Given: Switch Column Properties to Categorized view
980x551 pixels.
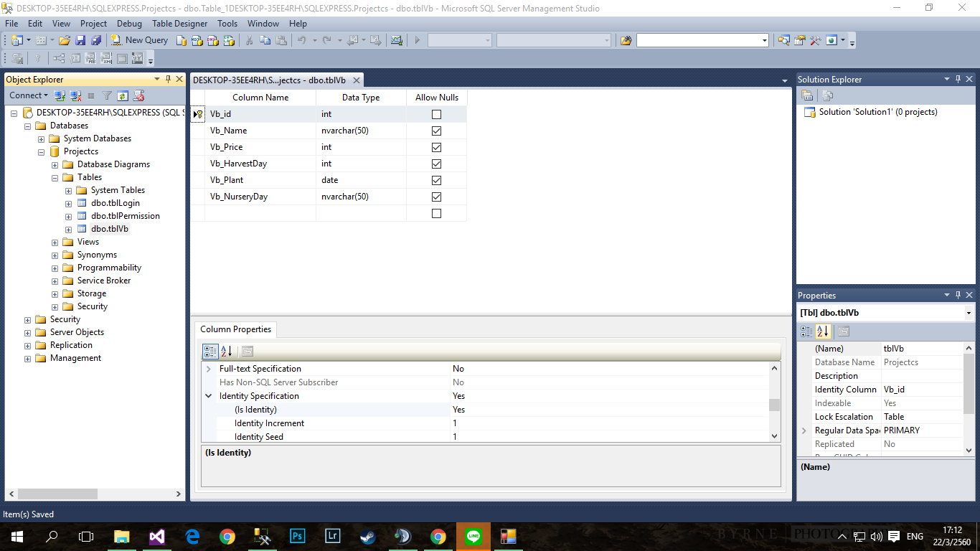Looking at the screenshot, I should point(210,351).
